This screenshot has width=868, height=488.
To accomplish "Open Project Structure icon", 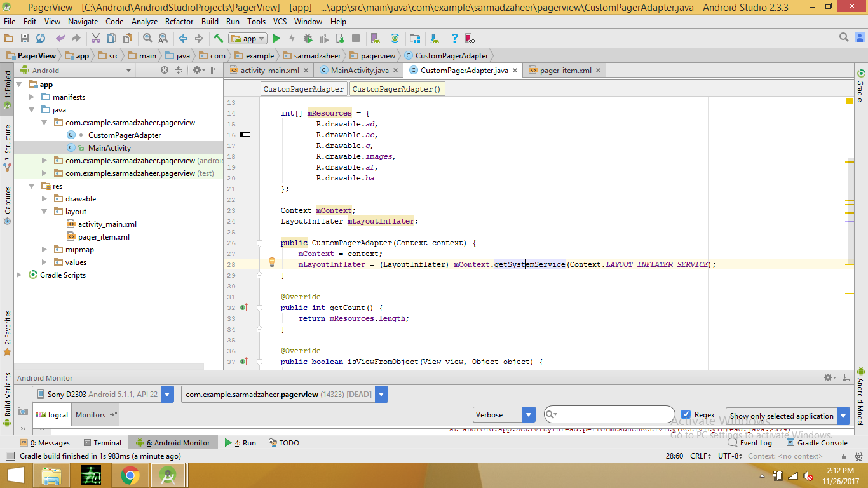I will tap(415, 39).
